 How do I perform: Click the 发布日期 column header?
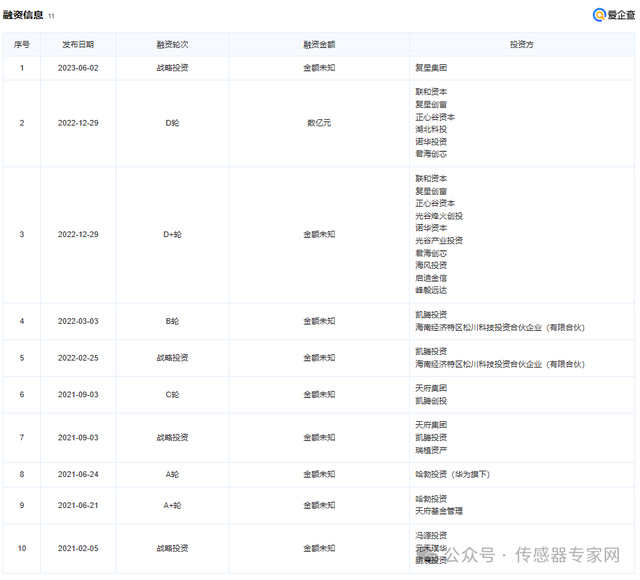point(78,44)
